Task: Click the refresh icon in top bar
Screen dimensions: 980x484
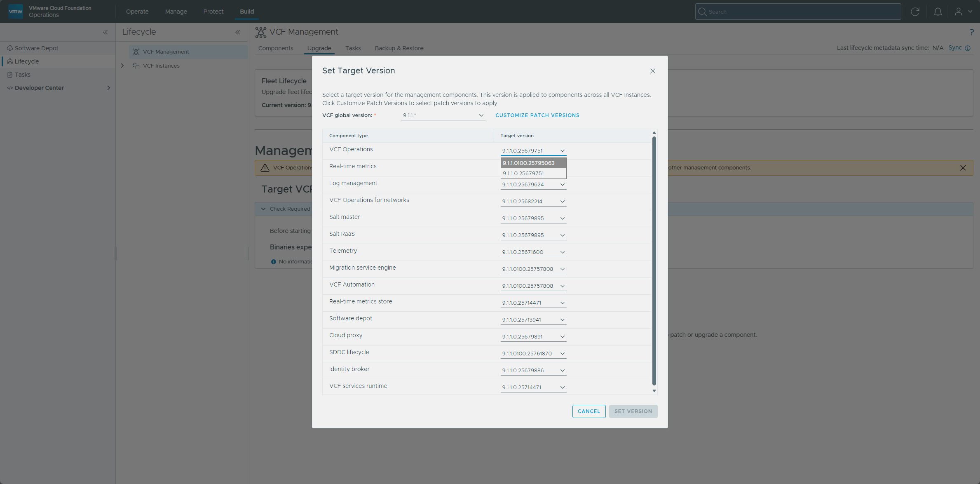Action: pos(915,12)
